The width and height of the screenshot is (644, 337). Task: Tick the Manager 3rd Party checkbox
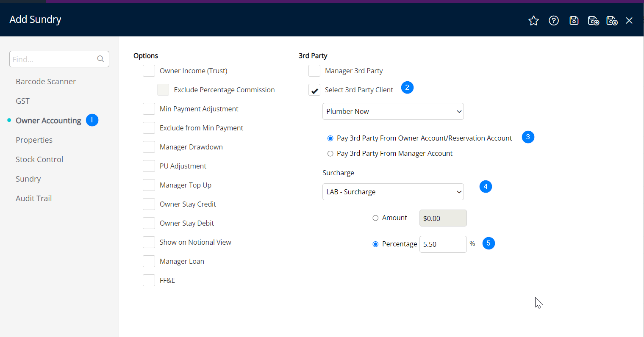(314, 71)
